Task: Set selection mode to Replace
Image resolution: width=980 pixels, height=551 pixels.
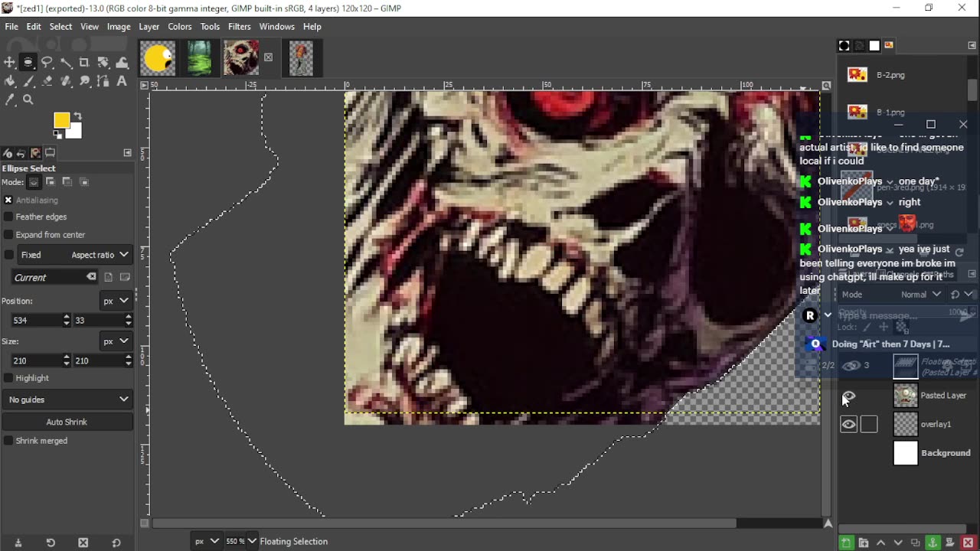Action: (x=34, y=182)
